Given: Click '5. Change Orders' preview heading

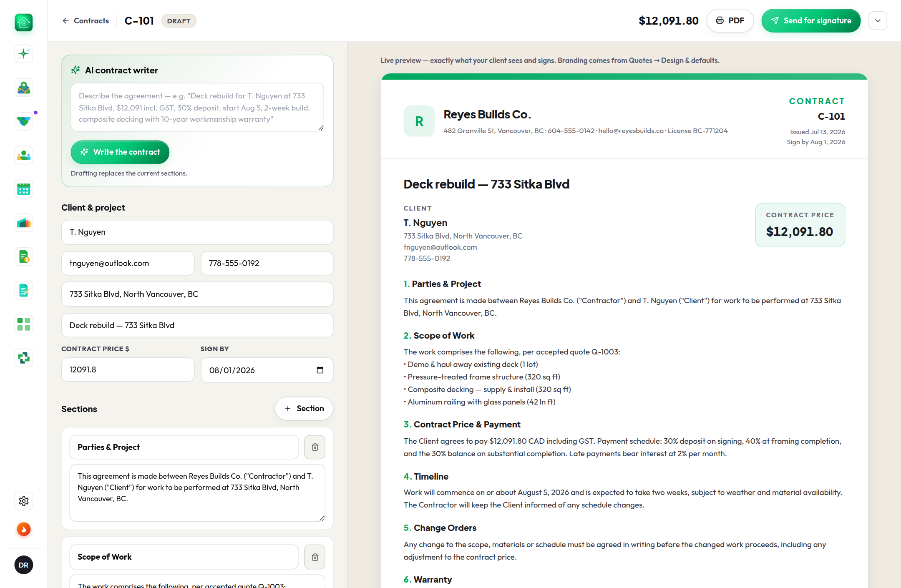Looking at the screenshot, I should pos(440,528).
